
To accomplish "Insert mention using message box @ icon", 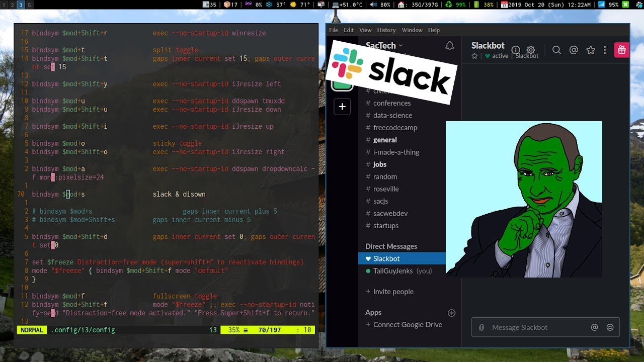I will (x=594, y=327).
